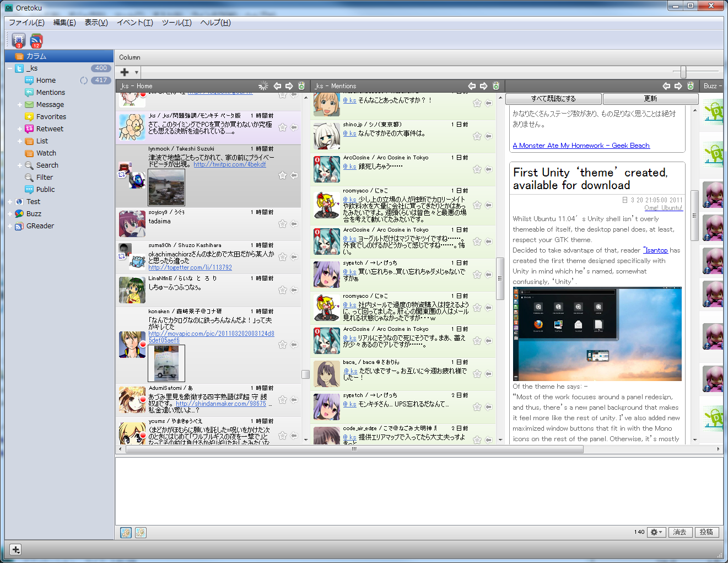Open twitpic thumbnail in lynmock's tweet
The width and height of the screenshot is (728, 563).
166,187
